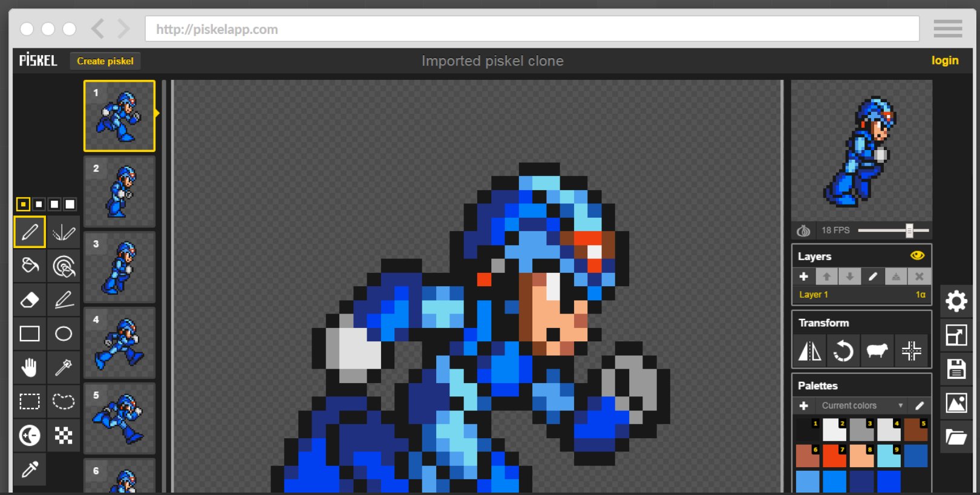980x495 pixels.
Task: Select frame 1 thumbnail
Action: coord(119,116)
